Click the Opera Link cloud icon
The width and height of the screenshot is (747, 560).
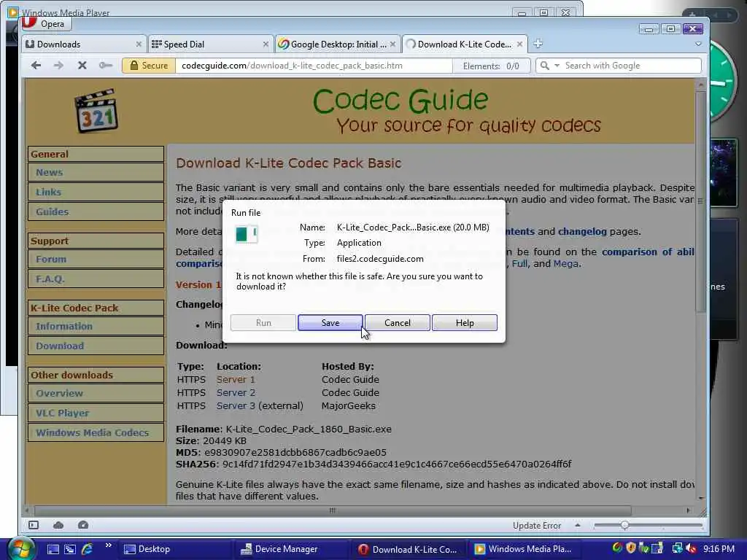pyautogui.click(x=58, y=525)
